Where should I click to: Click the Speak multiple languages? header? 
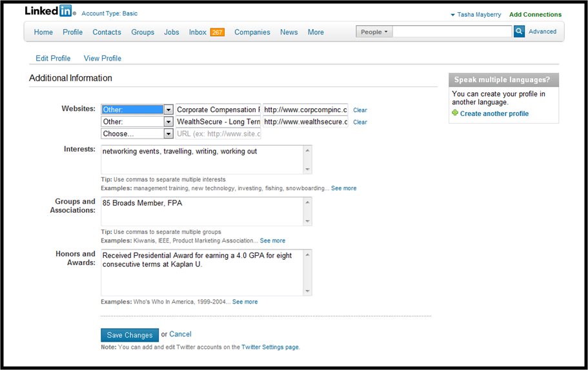click(503, 80)
